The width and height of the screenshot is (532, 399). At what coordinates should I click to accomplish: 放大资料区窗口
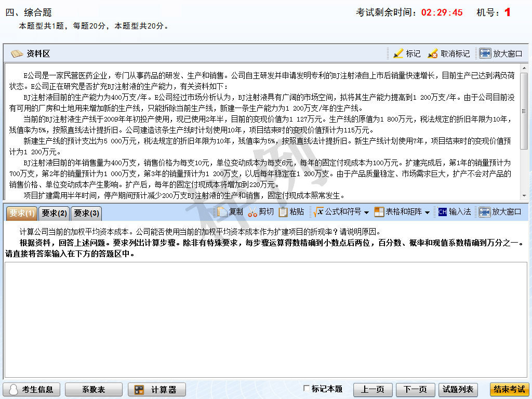click(x=500, y=52)
